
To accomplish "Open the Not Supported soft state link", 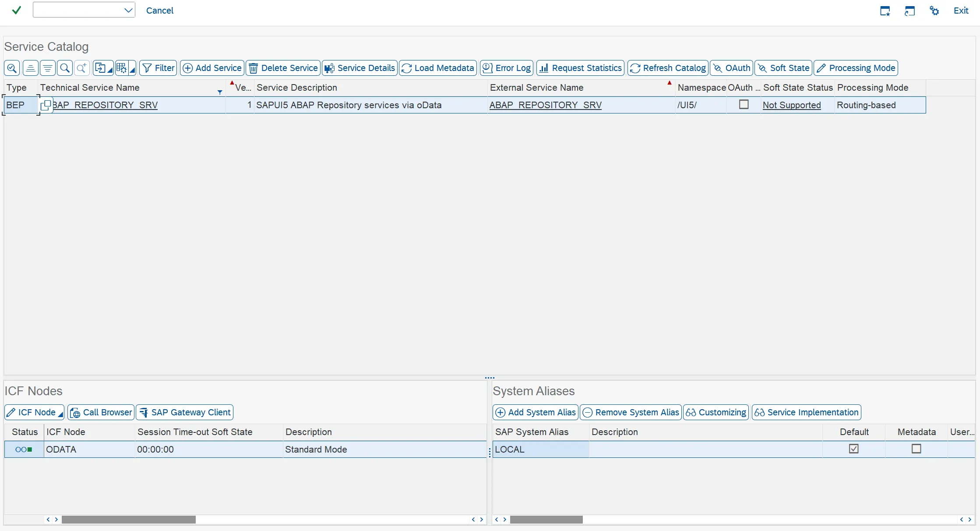I will [x=791, y=105].
